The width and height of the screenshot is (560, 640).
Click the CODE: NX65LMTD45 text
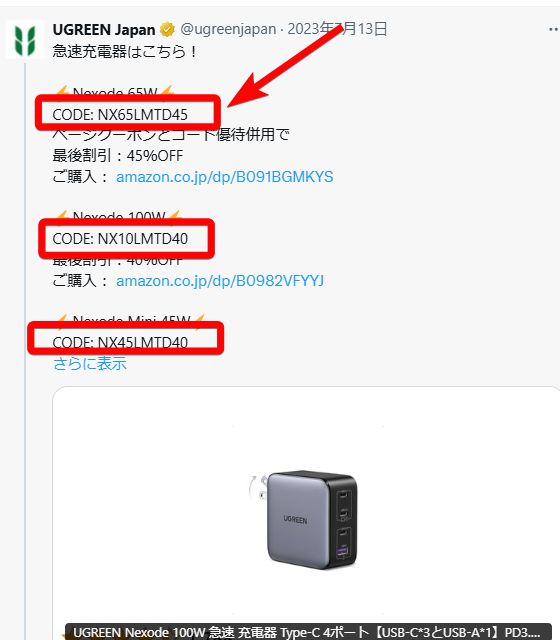[x=120, y=115]
